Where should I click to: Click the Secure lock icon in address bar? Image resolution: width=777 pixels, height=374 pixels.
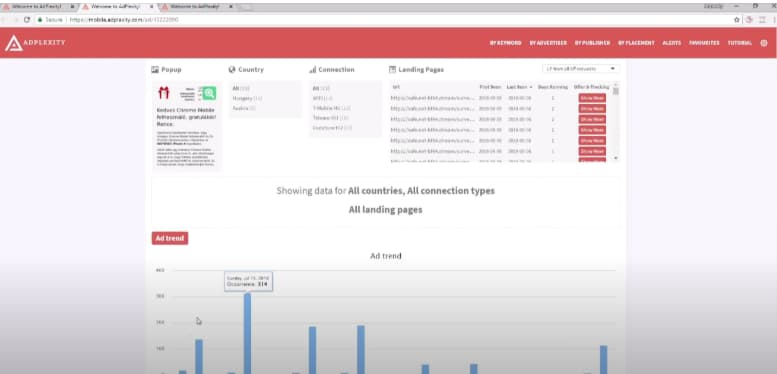(x=41, y=20)
